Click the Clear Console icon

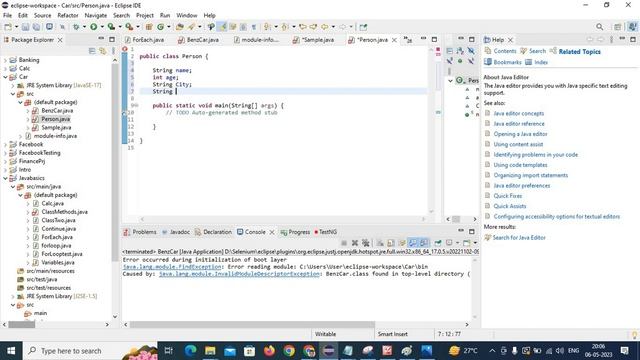coord(380,243)
